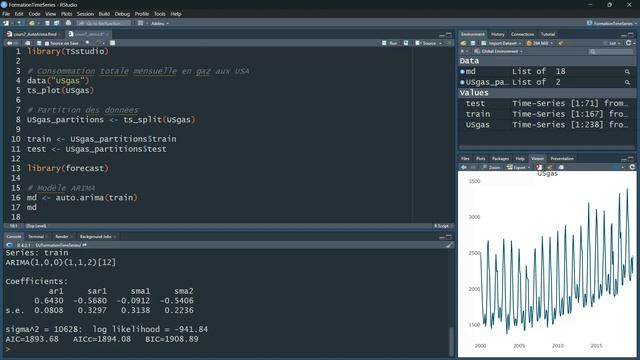Click the console vertical scrollbar
Screen dimensions: 640x360
tap(451, 341)
